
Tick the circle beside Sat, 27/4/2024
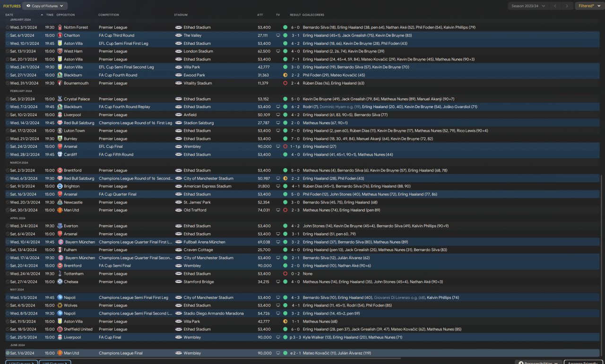8,282
